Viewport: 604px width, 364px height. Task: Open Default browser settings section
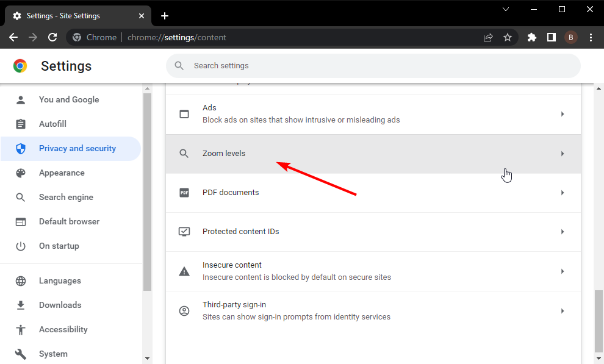[x=71, y=222]
